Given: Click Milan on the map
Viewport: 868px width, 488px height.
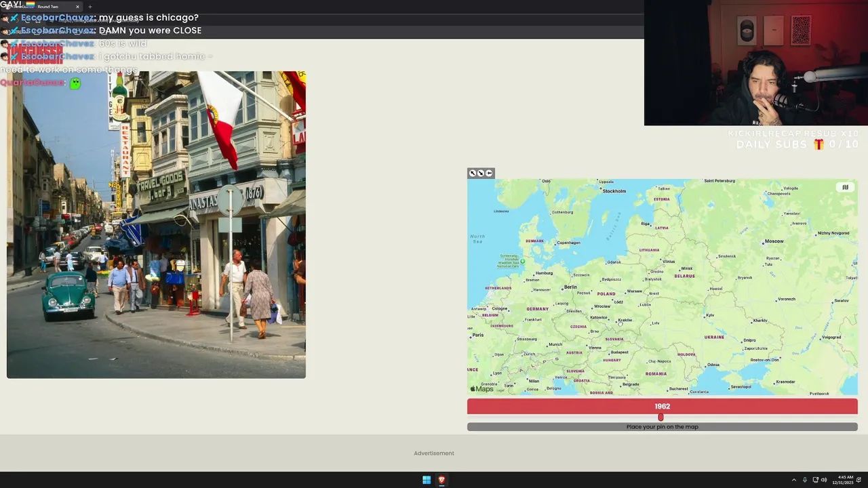Looking at the screenshot, I should click(534, 381).
